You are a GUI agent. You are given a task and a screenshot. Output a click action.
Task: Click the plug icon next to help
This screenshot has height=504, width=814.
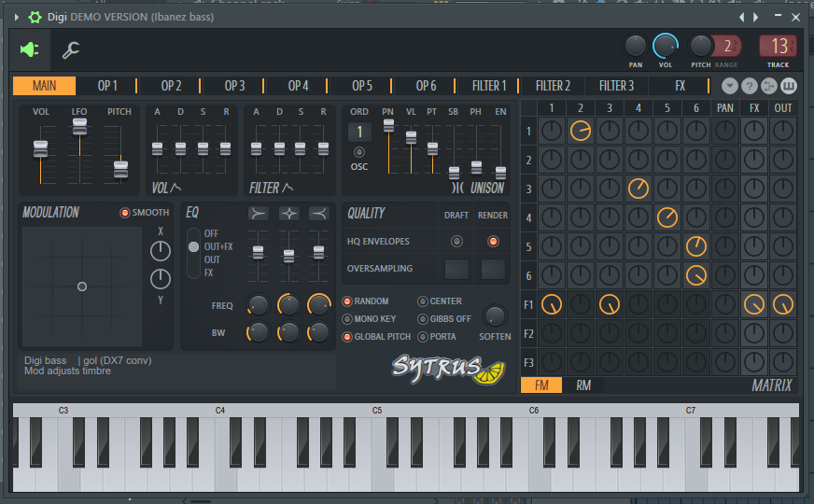pyautogui.click(x=769, y=86)
